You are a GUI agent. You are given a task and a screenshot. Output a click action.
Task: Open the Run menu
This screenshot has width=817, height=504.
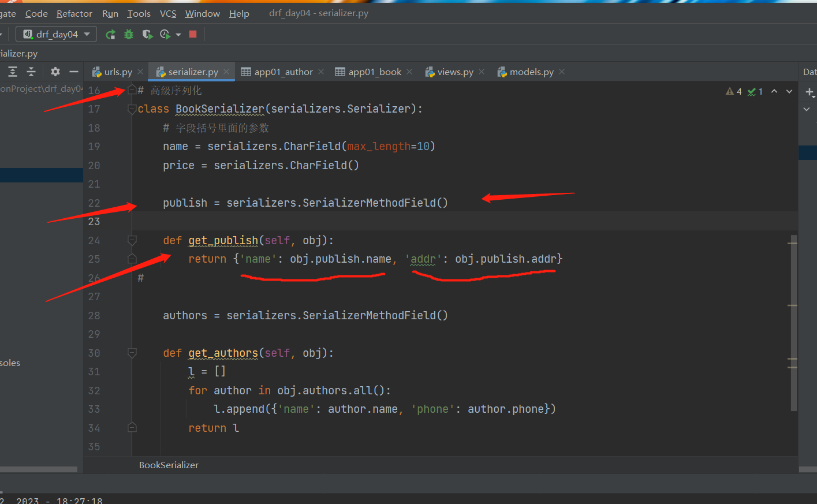pyautogui.click(x=110, y=13)
